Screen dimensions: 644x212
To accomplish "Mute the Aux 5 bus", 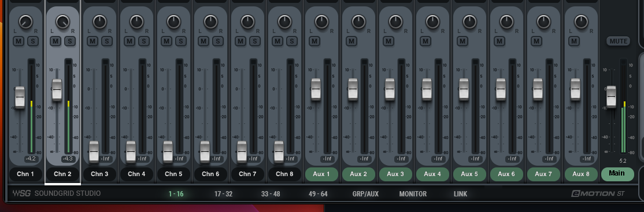I will (462, 41).
